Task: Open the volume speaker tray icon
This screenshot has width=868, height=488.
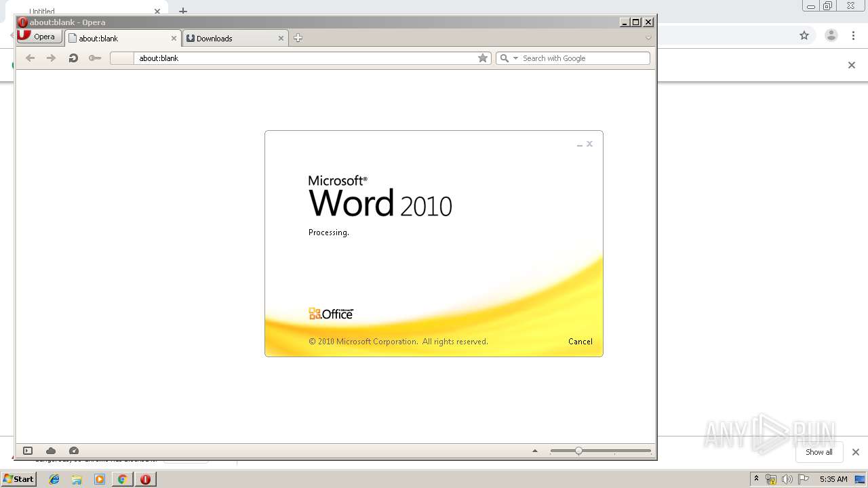Action: click(x=787, y=479)
